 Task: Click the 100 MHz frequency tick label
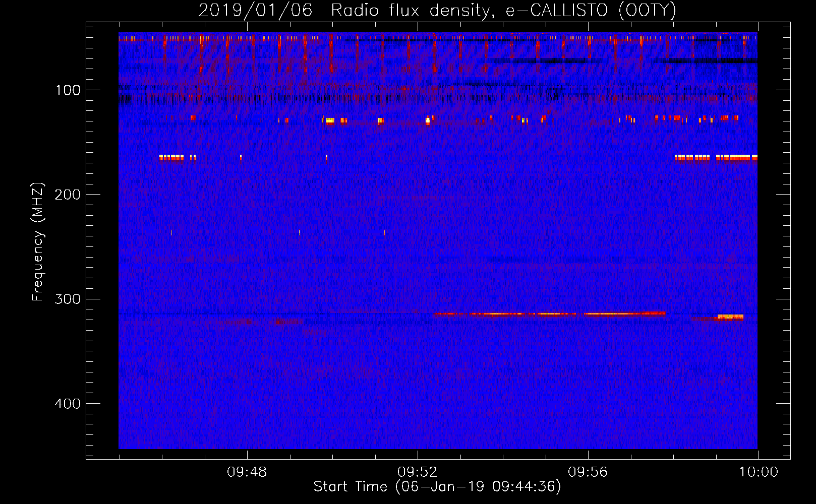click(68, 90)
